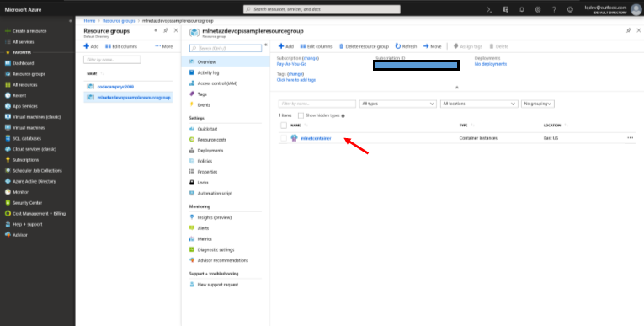Click the Help + support sidebar icon
This screenshot has height=326, width=644.
(x=8, y=224)
